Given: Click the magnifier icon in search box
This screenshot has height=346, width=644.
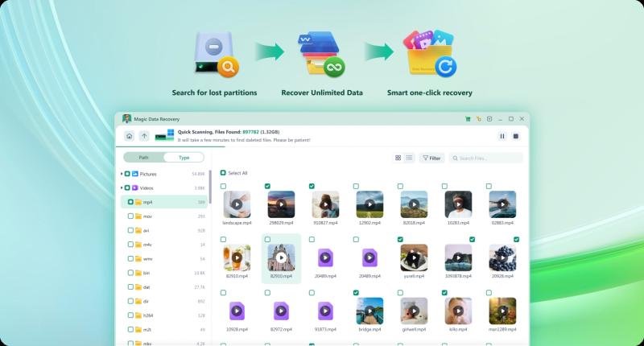Looking at the screenshot, I should (x=455, y=158).
